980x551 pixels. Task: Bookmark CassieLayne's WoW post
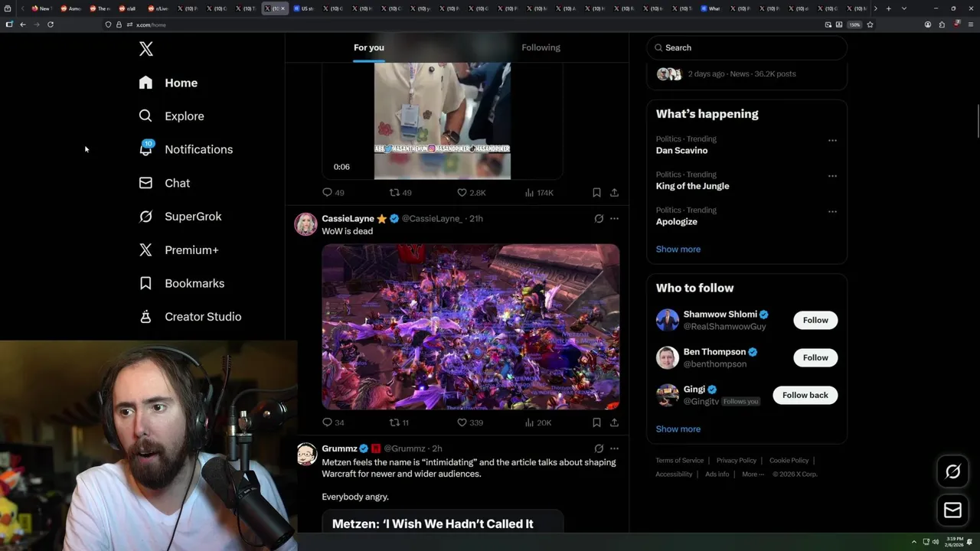click(x=596, y=422)
